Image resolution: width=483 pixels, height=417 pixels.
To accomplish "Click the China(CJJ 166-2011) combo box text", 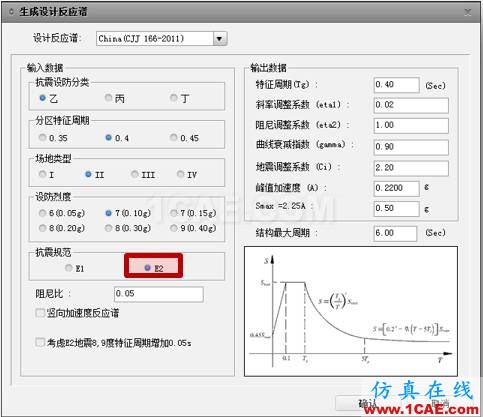I will pos(141,39).
